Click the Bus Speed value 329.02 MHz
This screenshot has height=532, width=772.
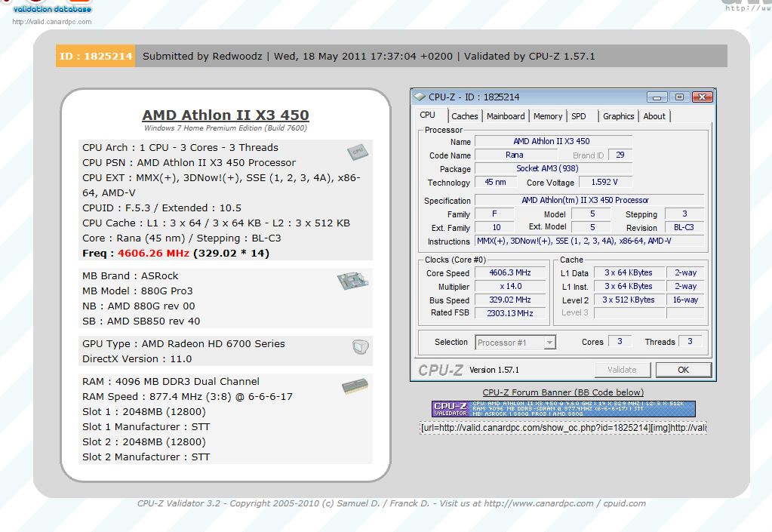tap(510, 300)
